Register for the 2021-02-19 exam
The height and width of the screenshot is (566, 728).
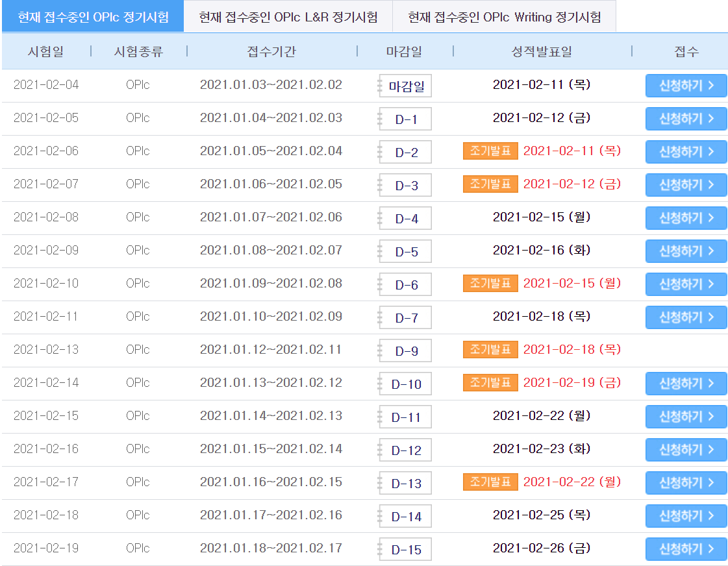(x=686, y=549)
